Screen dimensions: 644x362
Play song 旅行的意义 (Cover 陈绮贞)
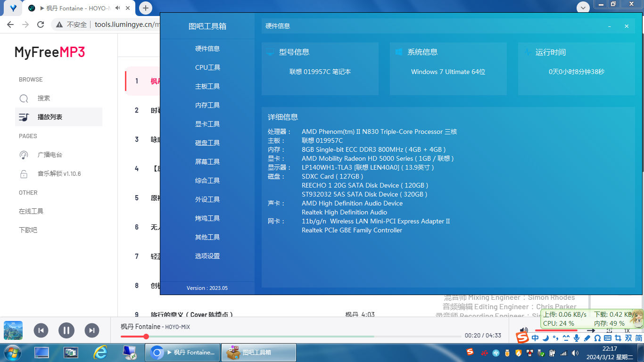point(192,314)
